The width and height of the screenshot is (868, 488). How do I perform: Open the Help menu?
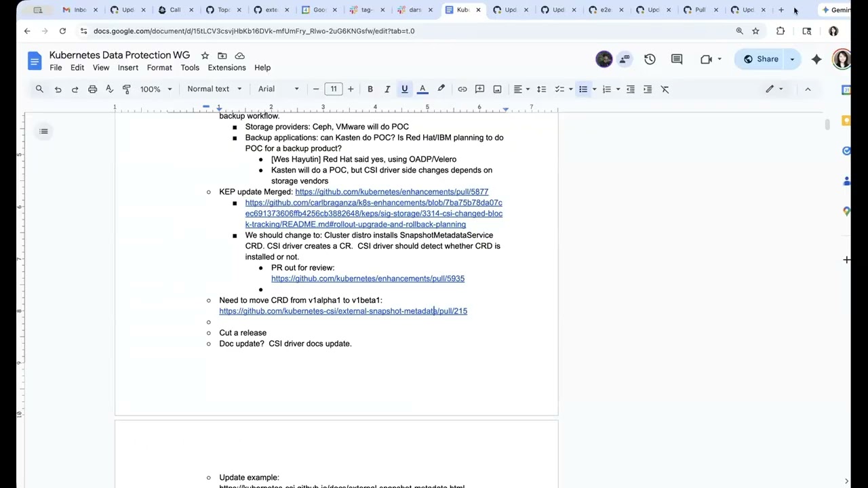[x=262, y=68]
